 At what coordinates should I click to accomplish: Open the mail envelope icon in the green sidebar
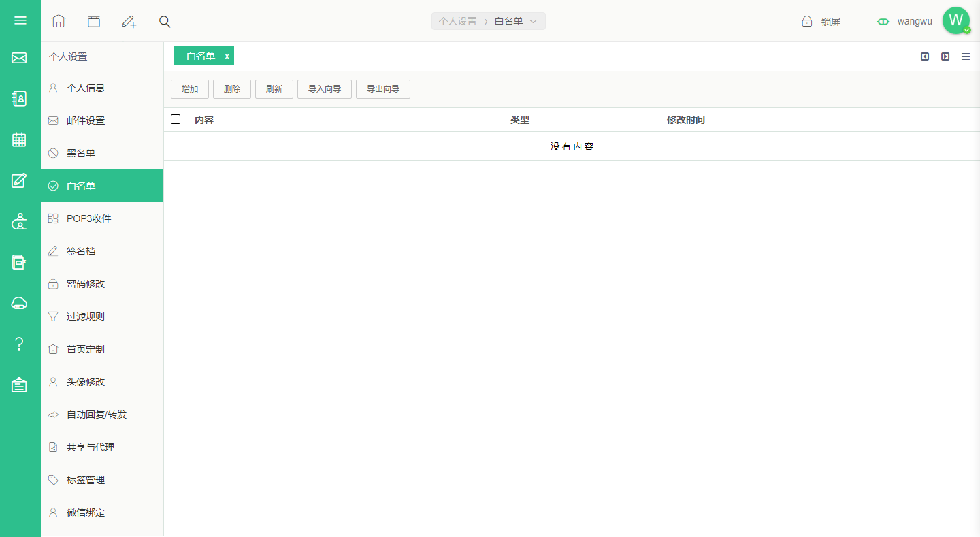[19, 59]
